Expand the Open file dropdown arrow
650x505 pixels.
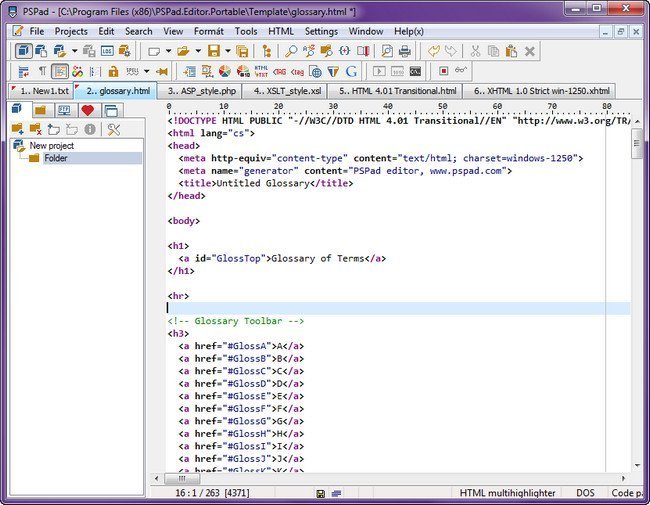click(198, 51)
